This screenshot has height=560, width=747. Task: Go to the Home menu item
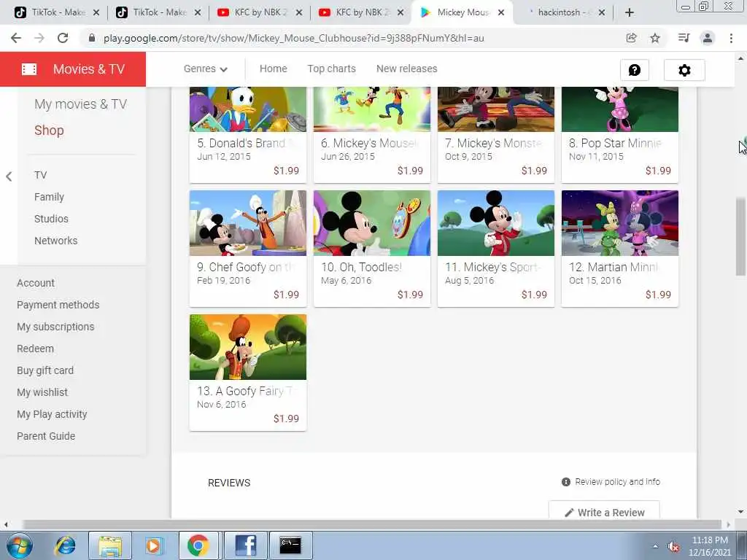click(x=274, y=69)
